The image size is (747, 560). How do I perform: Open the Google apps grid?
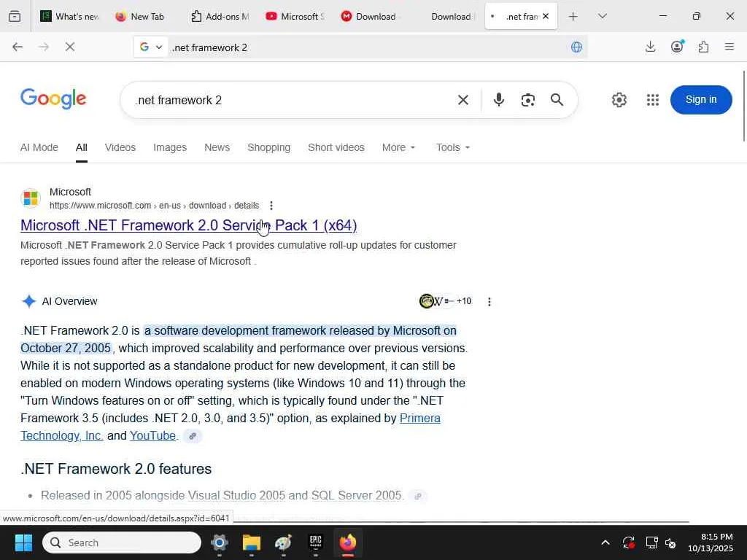pyautogui.click(x=653, y=100)
